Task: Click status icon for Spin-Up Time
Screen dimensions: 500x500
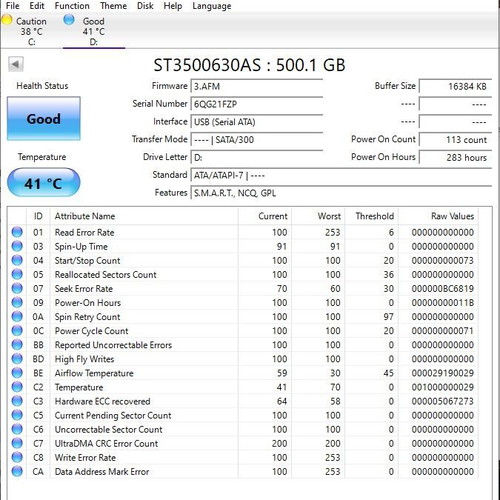Action: pyautogui.click(x=17, y=246)
